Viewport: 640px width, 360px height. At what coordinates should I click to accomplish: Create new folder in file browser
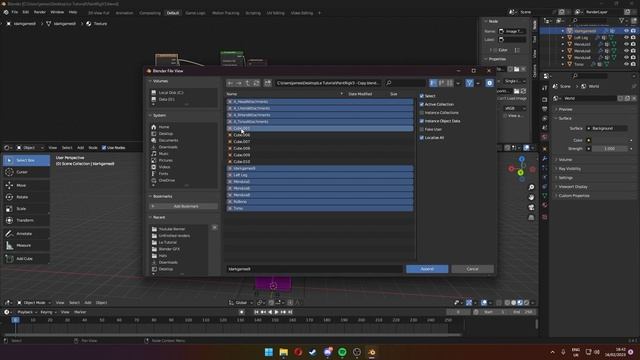268,83
